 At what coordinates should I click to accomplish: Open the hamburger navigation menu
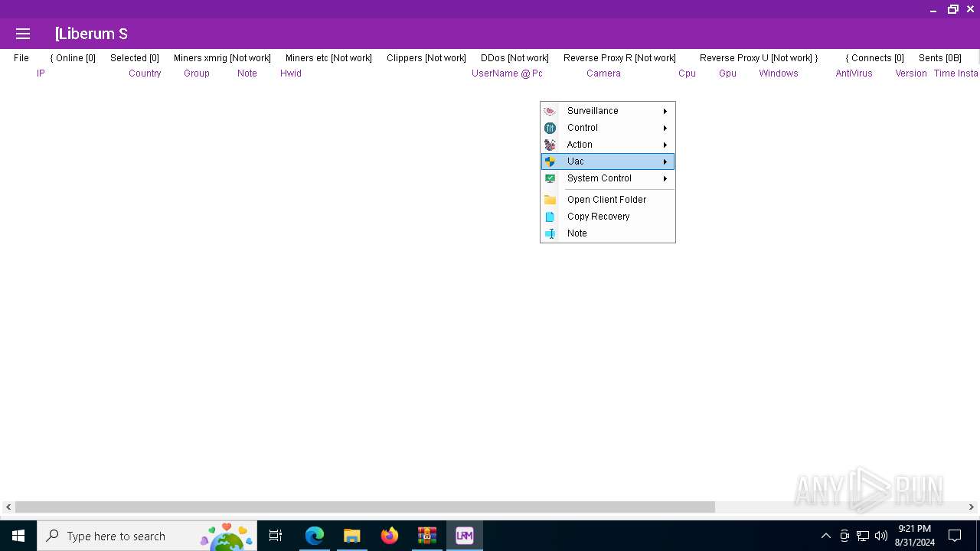pos(23,34)
